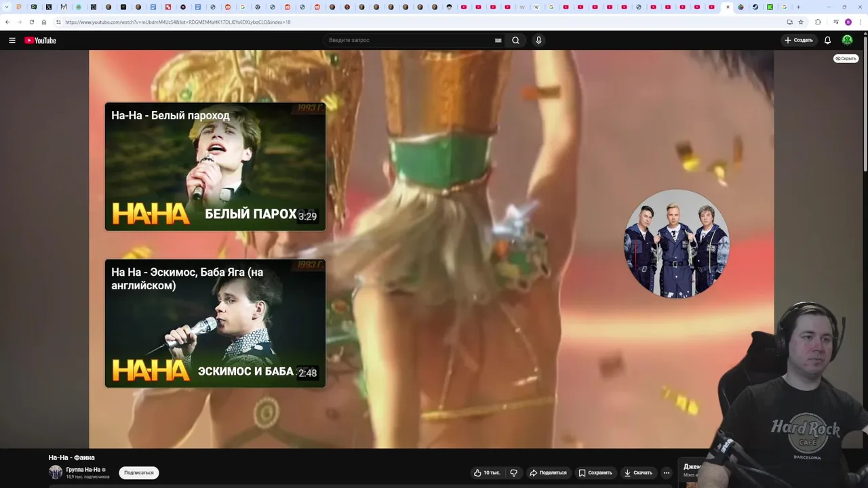Open the on-screen keyboard in search box
The width and height of the screenshot is (868, 488).
point(498,41)
